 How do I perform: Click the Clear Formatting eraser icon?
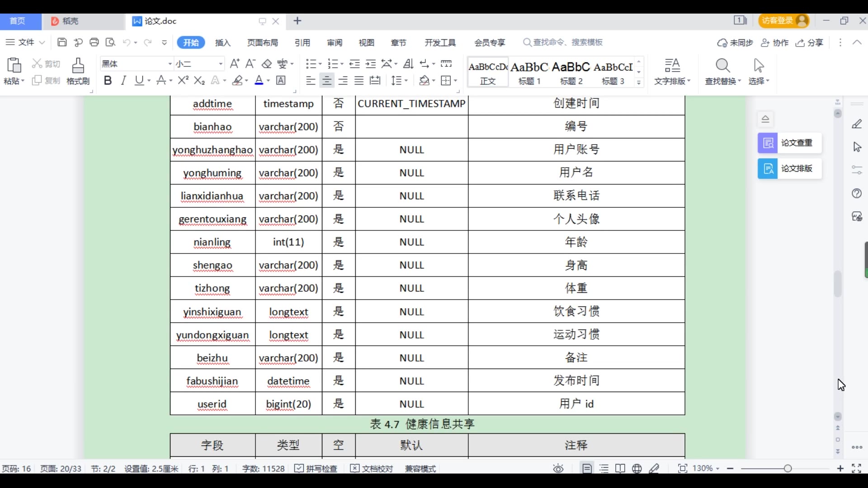267,64
